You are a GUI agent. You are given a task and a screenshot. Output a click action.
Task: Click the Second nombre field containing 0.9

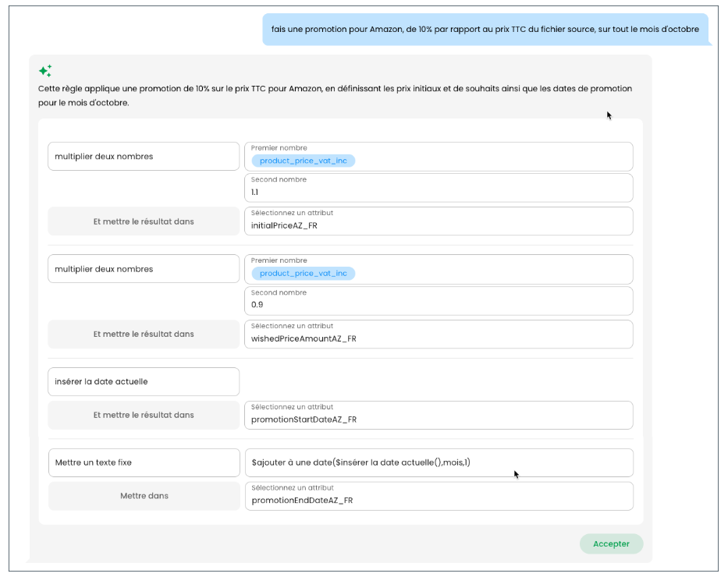(439, 301)
